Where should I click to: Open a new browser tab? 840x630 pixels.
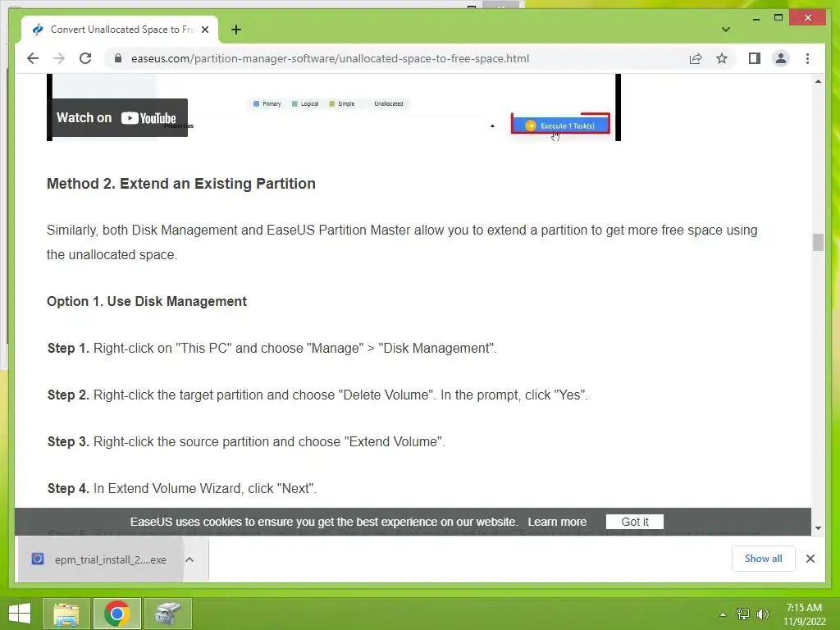[x=235, y=30]
